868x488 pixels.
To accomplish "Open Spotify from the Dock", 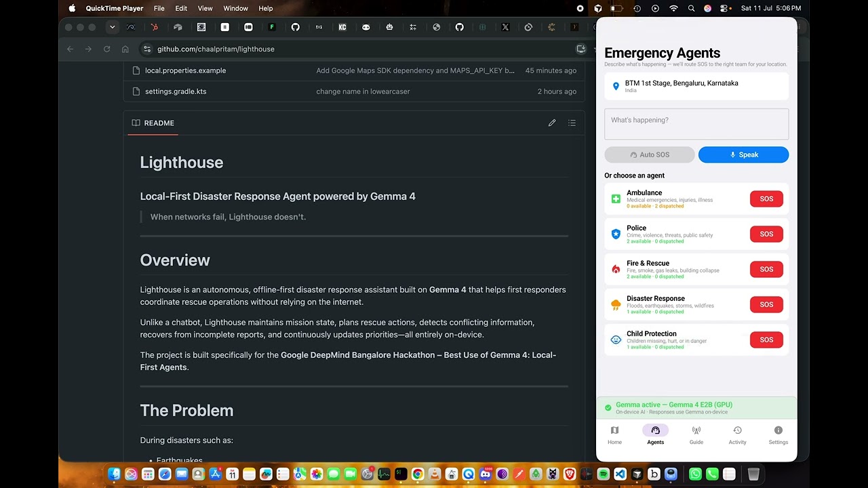I will [x=603, y=474].
